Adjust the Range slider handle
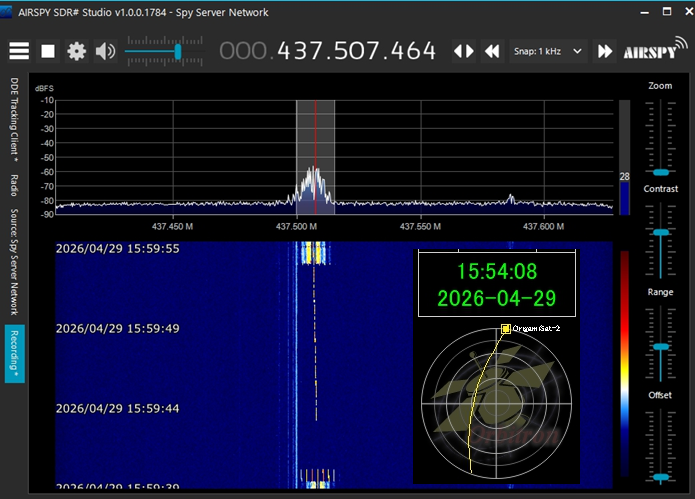The height and width of the screenshot is (499, 695). click(x=660, y=347)
